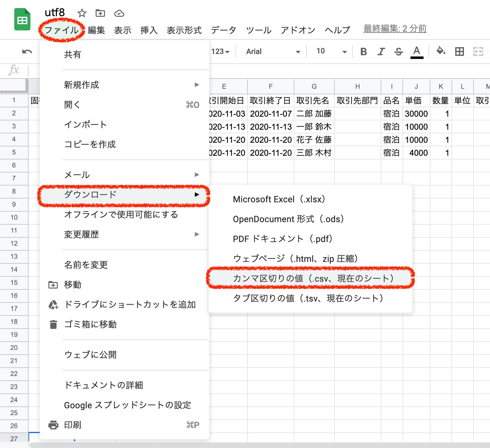The height and width of the screenshot is (448, 490).
Task: Open the 最終編集 edit history link
Action: (395, 29)
